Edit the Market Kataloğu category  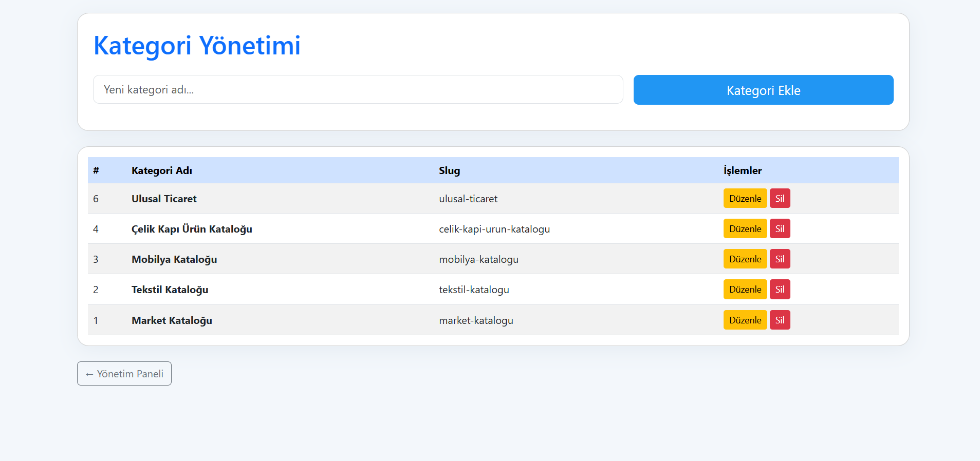(745, 320)
